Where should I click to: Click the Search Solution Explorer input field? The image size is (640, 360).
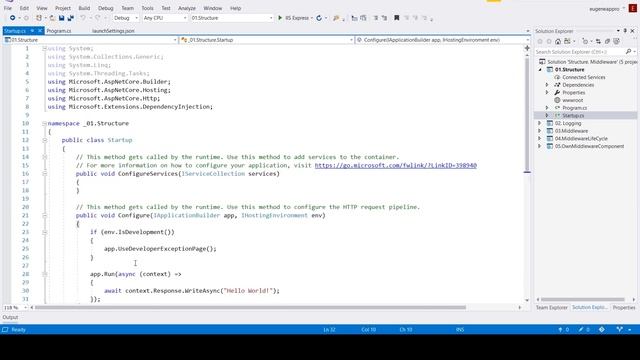point(580,52)
